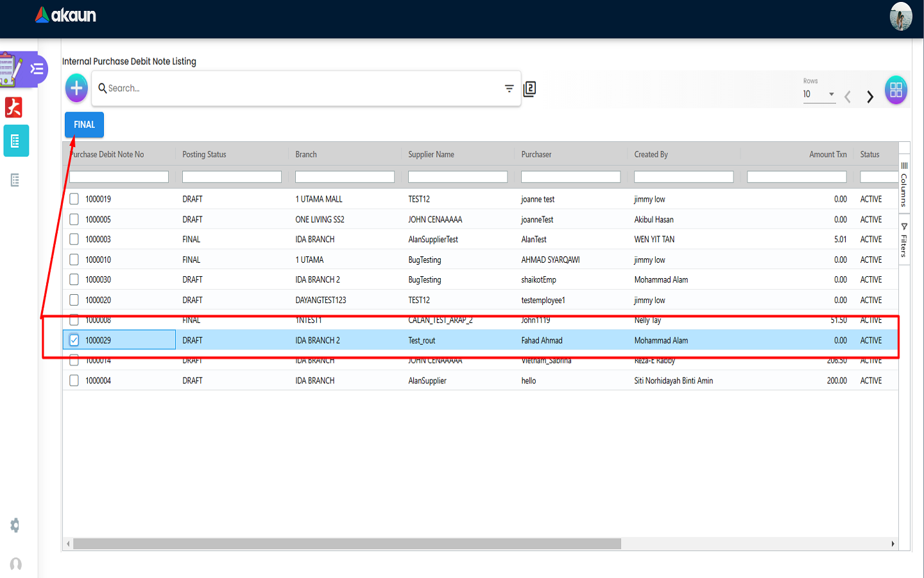Screen dimensions: 924x578
Task: Uncheck the checkbox for debit note 1000029
Action: point(74,340)
